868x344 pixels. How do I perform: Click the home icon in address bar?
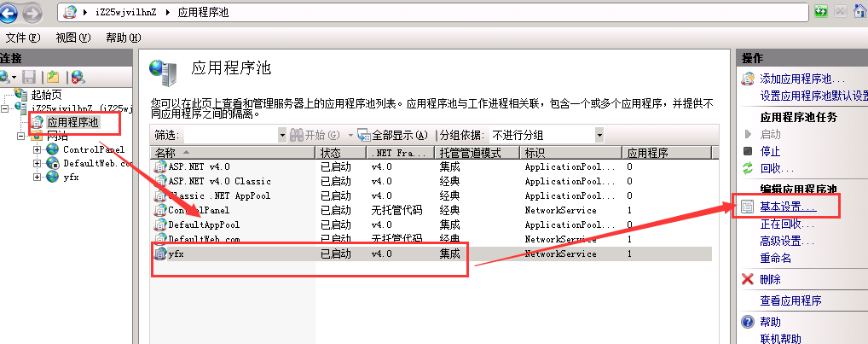(x=861, y=12)
